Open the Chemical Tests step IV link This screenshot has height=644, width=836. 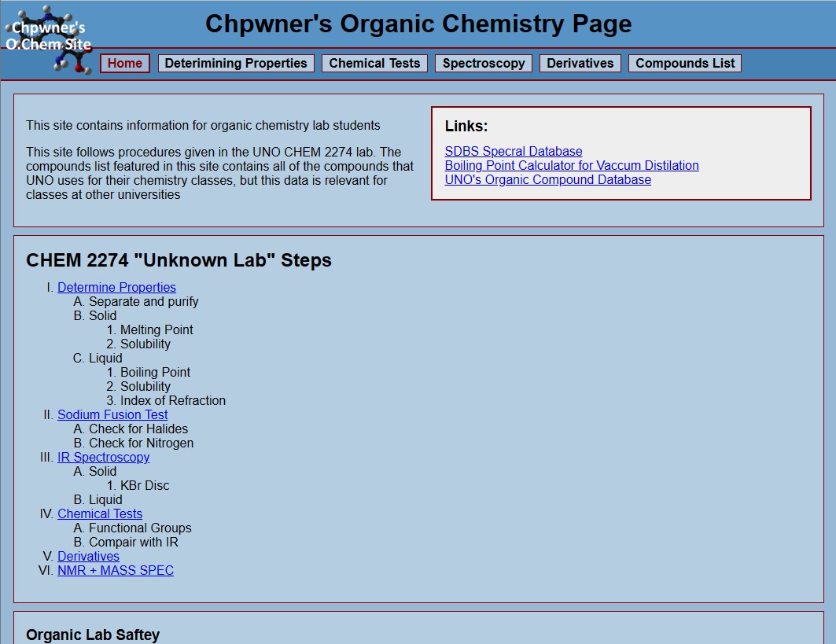99,513
